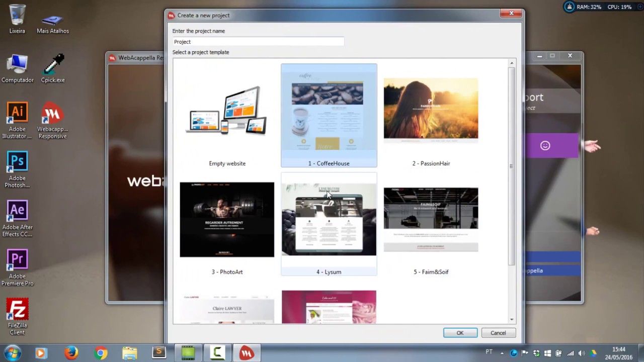The height and width of the screenshot is (362, 644).
Task: Show hidden system tray icons
Action: [502, 353]
